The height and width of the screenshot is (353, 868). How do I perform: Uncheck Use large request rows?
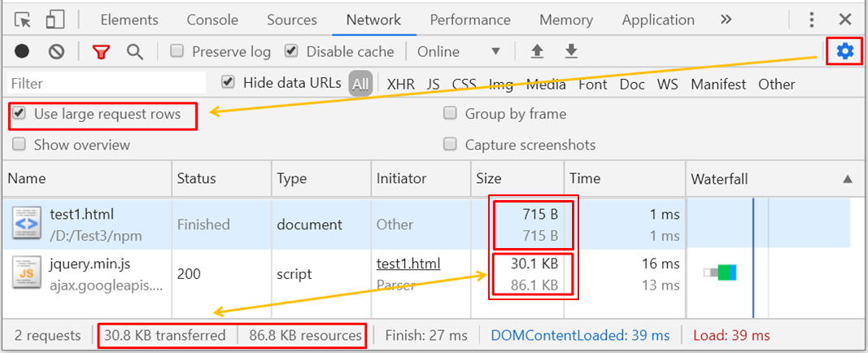coord(20,114)
